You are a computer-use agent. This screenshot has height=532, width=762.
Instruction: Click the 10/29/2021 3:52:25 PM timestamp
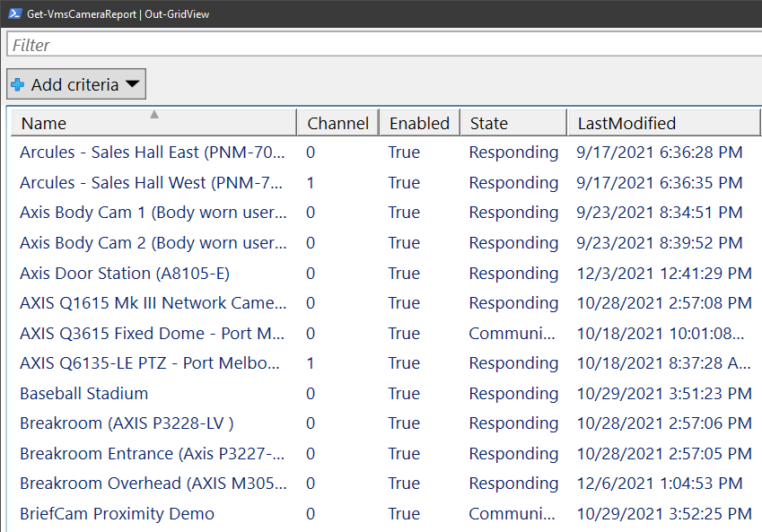664,514
